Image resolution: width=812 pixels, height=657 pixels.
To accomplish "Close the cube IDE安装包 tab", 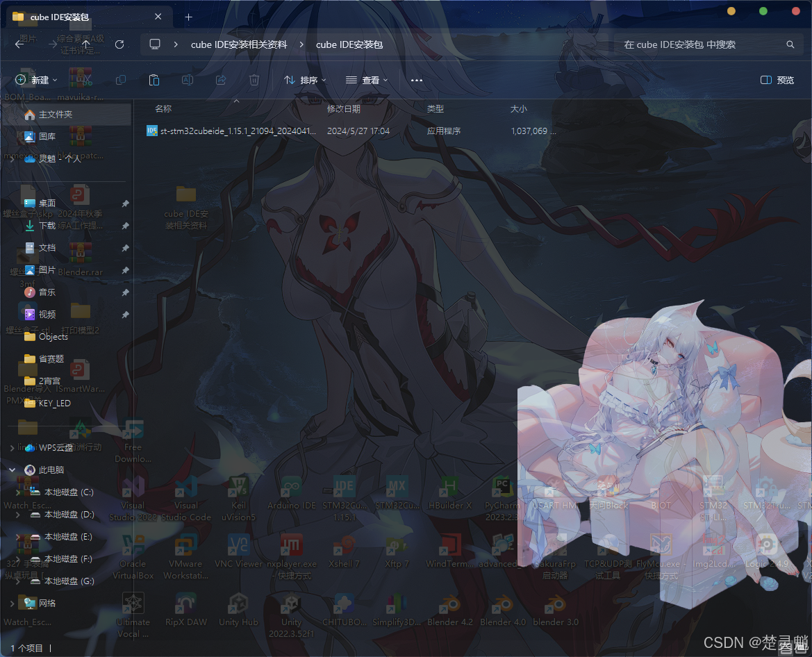I will click(158, 17).
